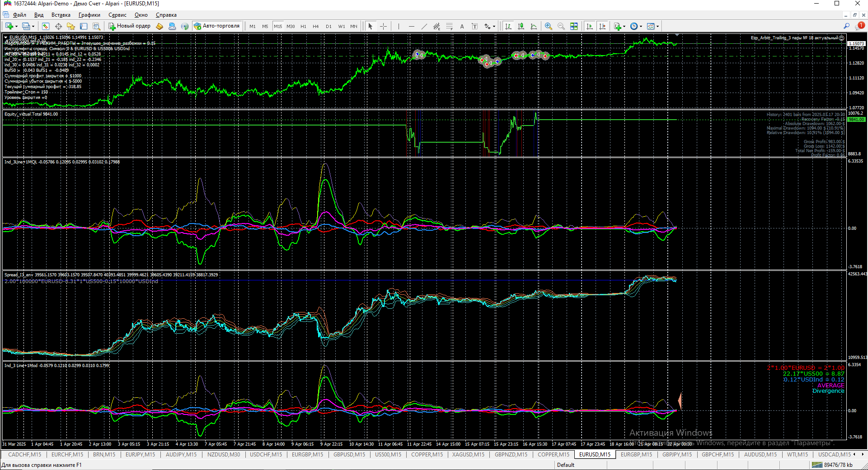This screenshot has width=868, height=470.
Task: Open the chart templates icon
Action: (x=651, y=26)
